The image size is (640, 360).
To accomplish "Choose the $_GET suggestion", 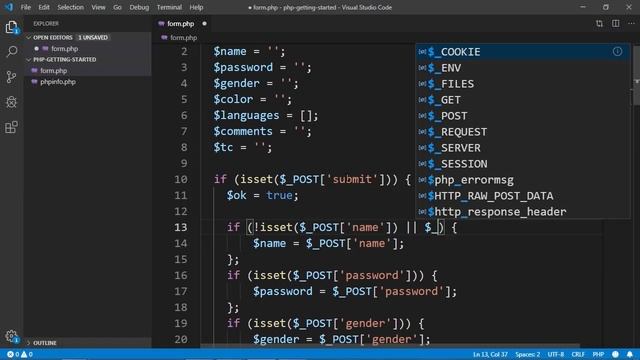I will coord(522,100).
